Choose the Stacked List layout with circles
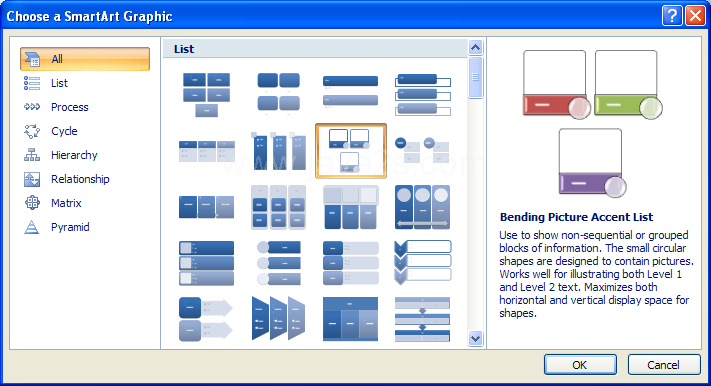 (423, 151)
